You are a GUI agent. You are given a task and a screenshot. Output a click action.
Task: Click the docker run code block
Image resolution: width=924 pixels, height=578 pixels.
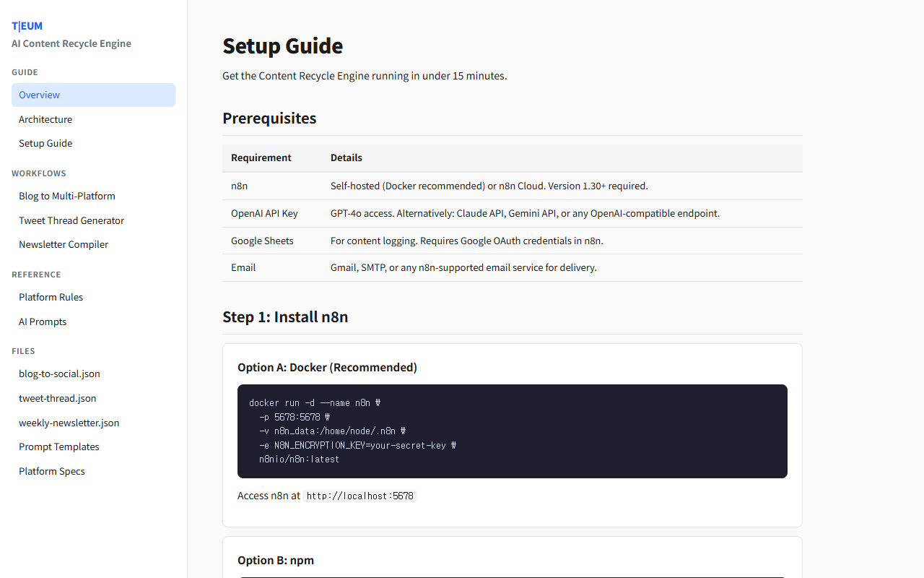tap(512, 431)
